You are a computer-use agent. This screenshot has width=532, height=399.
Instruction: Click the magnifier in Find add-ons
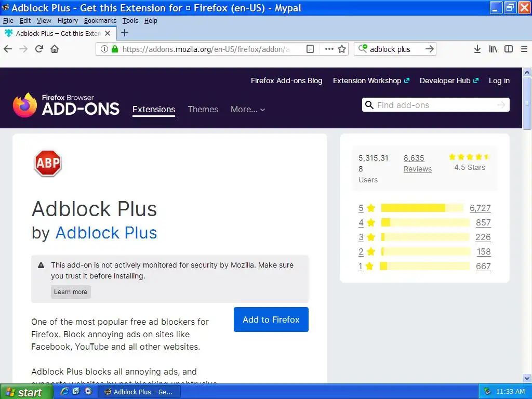click(369, 105)
